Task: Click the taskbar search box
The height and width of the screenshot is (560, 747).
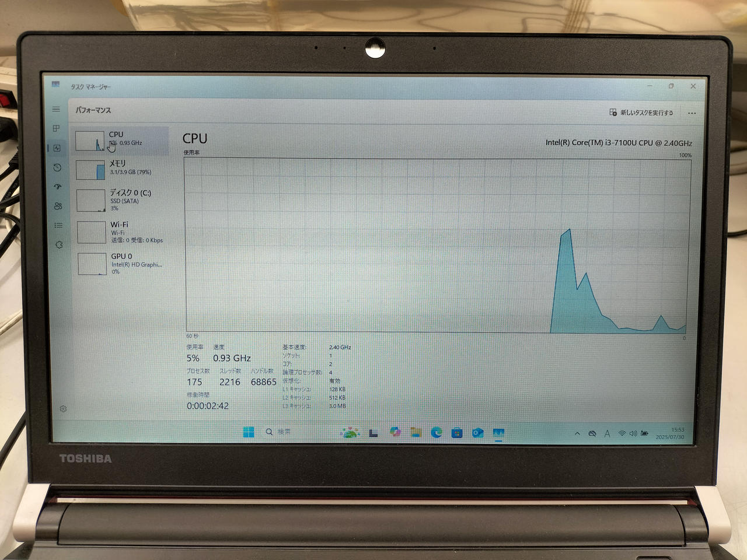Action: pyautogui.click(x=279, y=432)
